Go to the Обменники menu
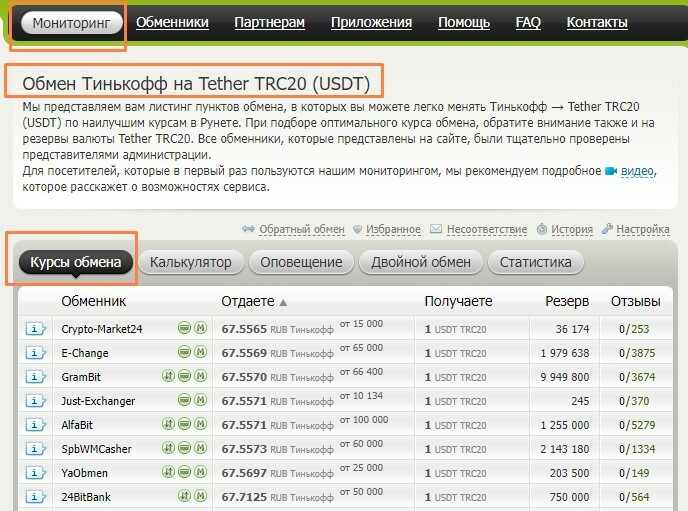Screen dimensions: 688x511 (x=172, y=22)
